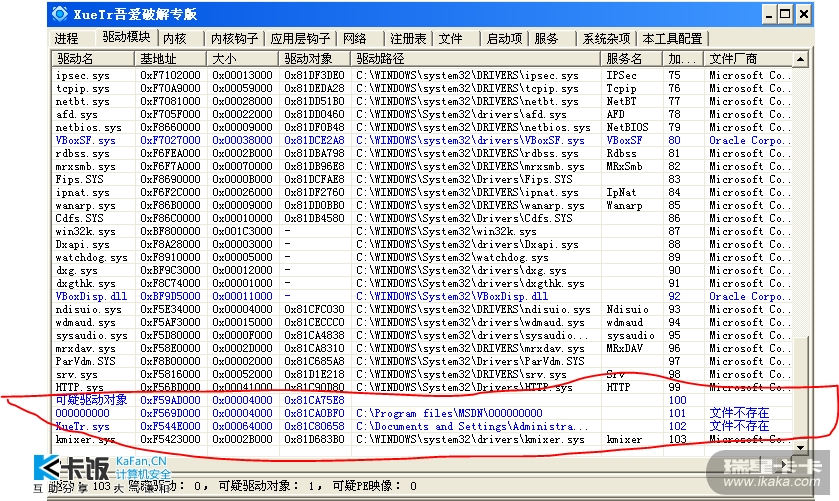839x501 pixels.
Task: Select the ParVdm.SYS row
Action: click(422, 361)
